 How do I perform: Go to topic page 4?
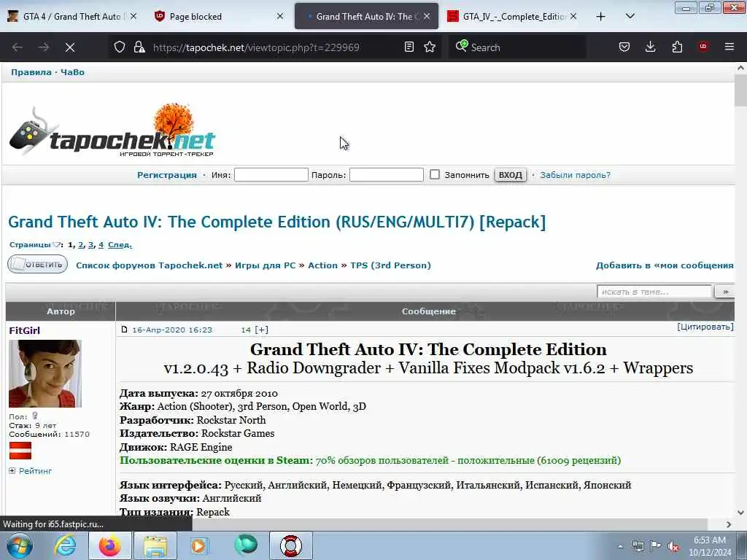(101, 245)
